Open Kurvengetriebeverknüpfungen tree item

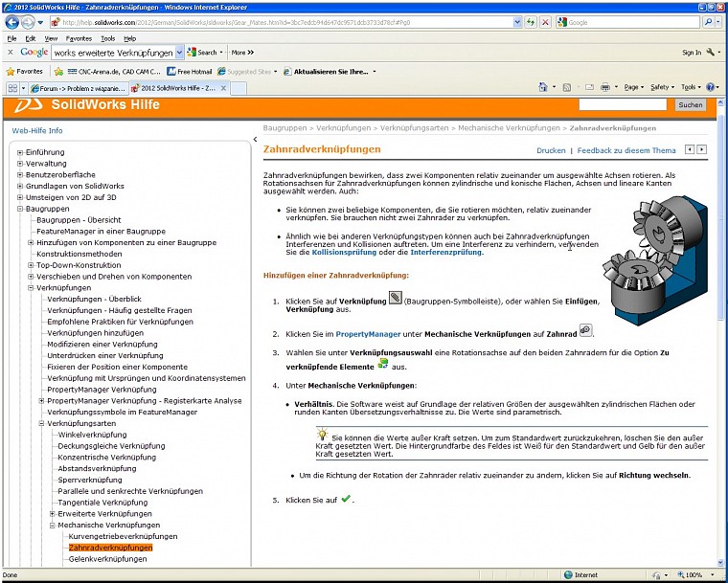coord(123,537)
